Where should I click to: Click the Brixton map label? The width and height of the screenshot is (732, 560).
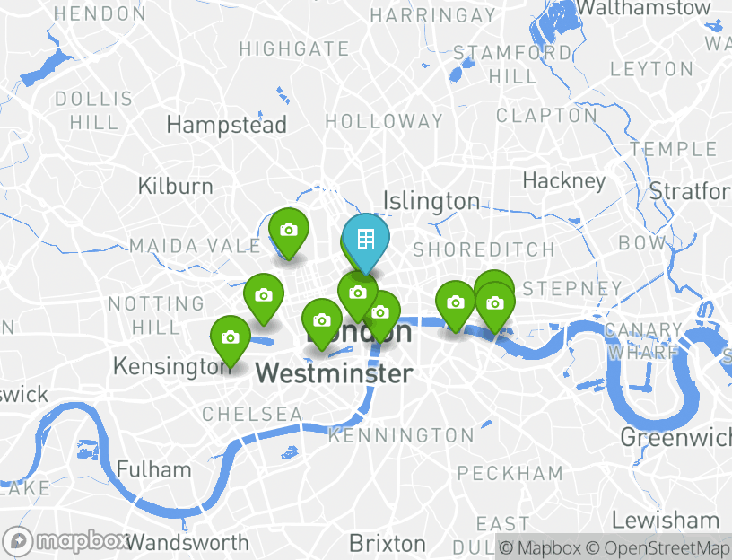click(388, 544)
